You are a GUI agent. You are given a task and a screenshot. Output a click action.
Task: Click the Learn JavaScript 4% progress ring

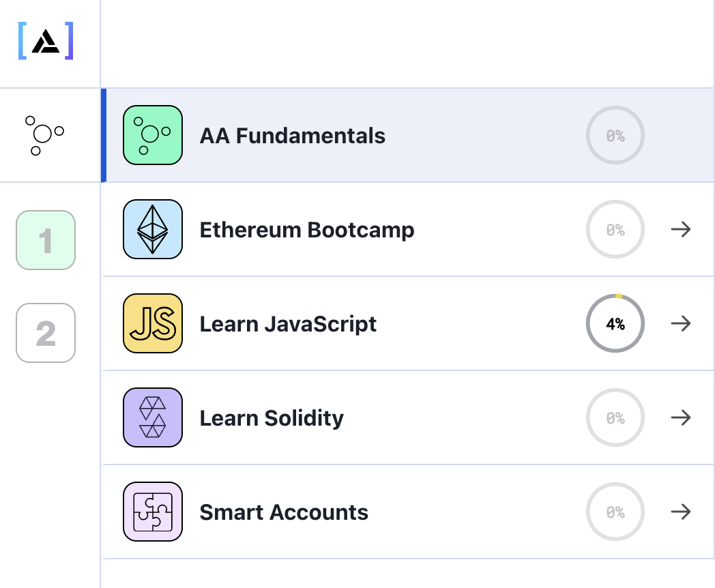(x=615, y=323)
